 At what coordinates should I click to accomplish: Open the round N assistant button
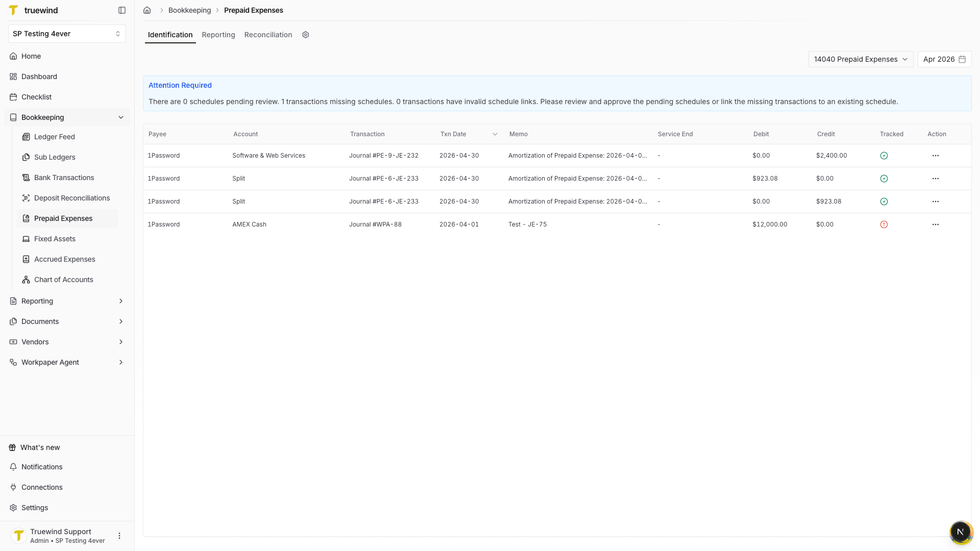click(x=961, y=532)
